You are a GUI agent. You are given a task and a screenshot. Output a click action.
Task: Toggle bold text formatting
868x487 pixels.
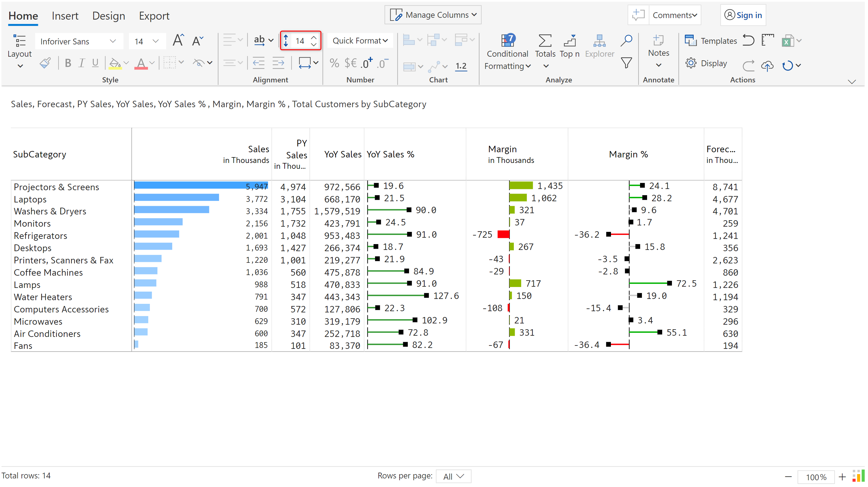pos(68,63)
